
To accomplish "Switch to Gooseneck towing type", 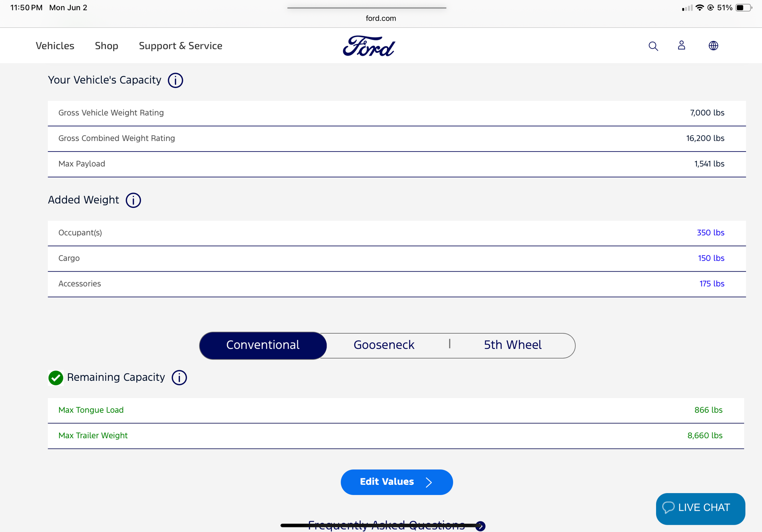I will [x=384, y=345].
